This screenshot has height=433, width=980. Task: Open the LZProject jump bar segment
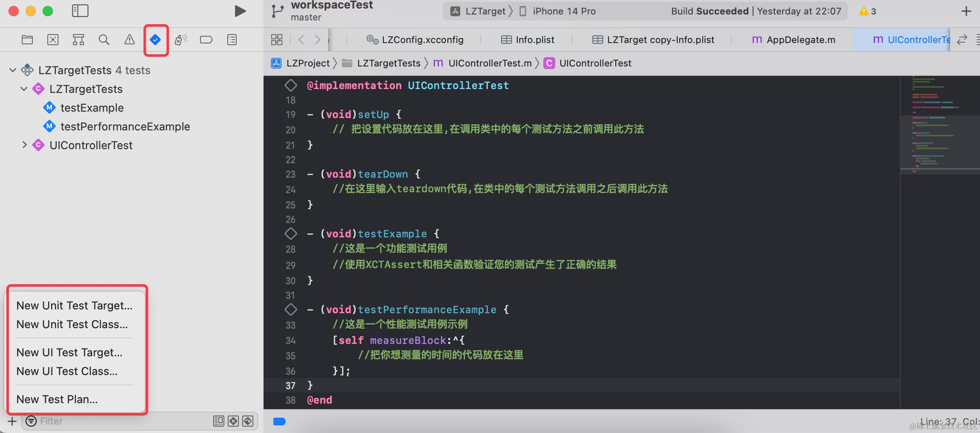click(x=300, y=63)
